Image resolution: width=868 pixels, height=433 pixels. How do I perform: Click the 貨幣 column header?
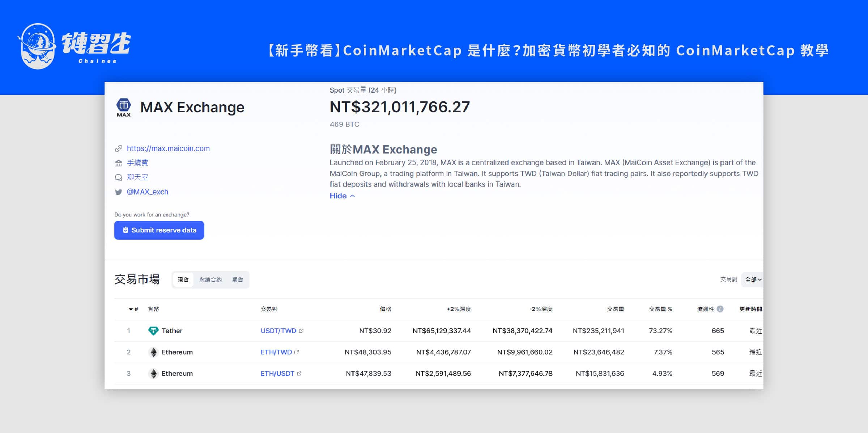pyautogui.click(x=153, y=309)
